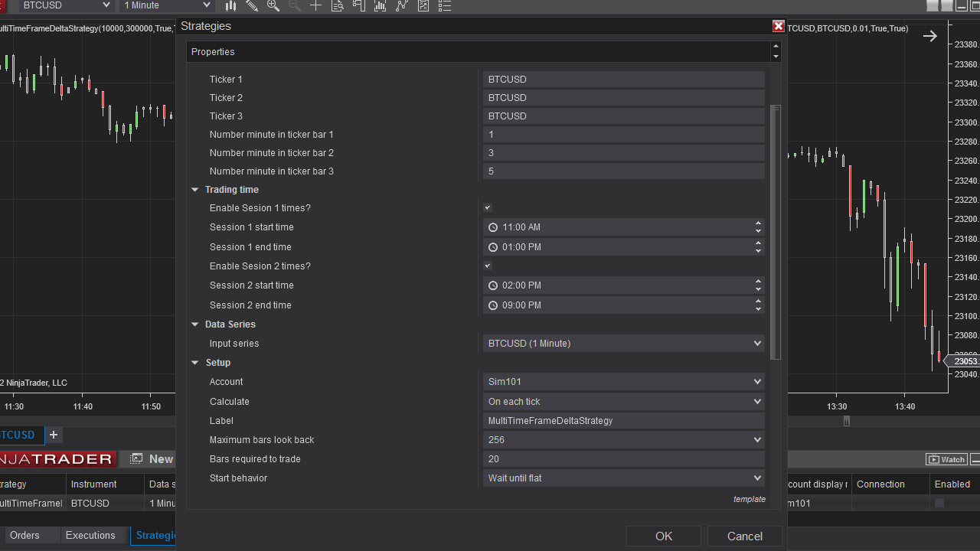Viewport: 980px width, 551px height.
Task: Open the template link
Action: point(750,499)
